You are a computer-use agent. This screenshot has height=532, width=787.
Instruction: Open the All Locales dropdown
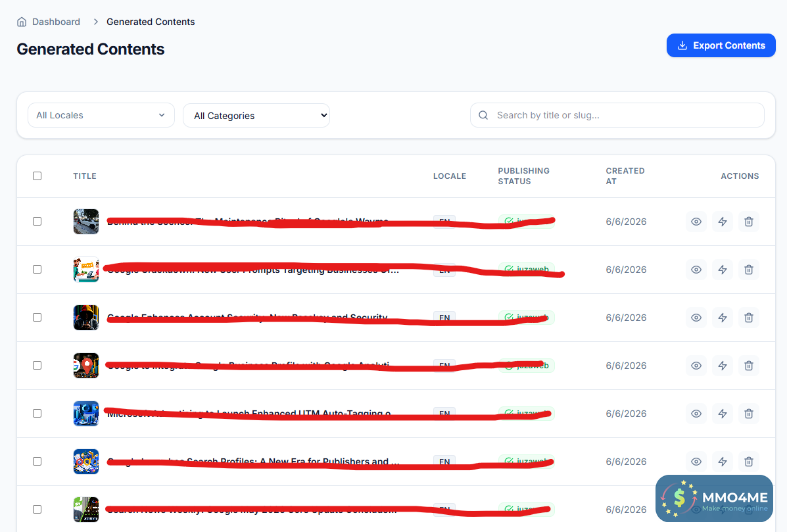pyautogui.click(x=101, y=115)
